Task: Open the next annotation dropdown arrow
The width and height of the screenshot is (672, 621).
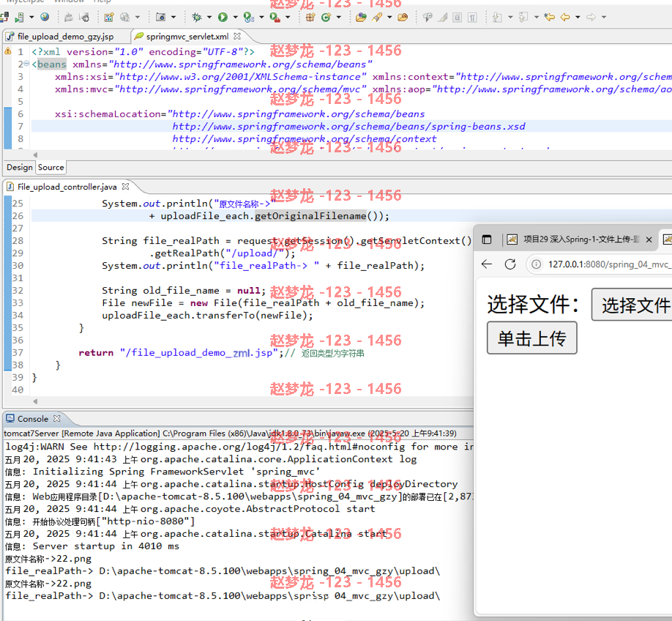Action: point(510,17)
